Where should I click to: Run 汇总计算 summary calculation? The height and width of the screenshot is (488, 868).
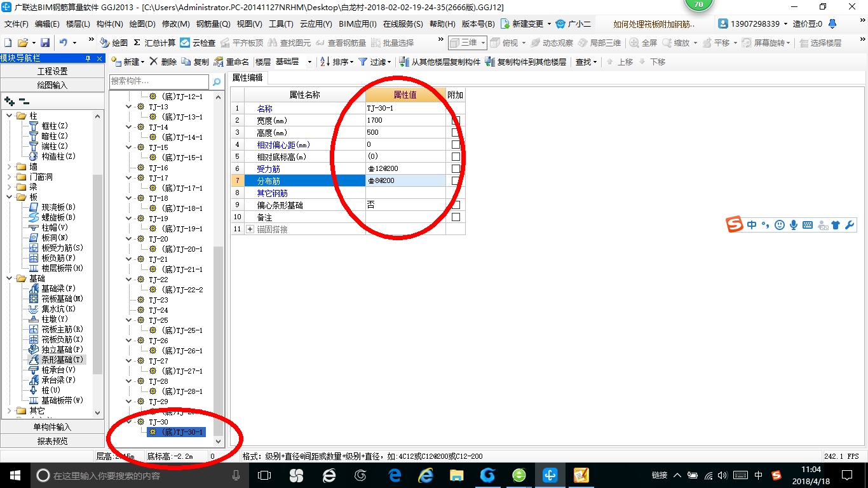click(x=154, y=43)
